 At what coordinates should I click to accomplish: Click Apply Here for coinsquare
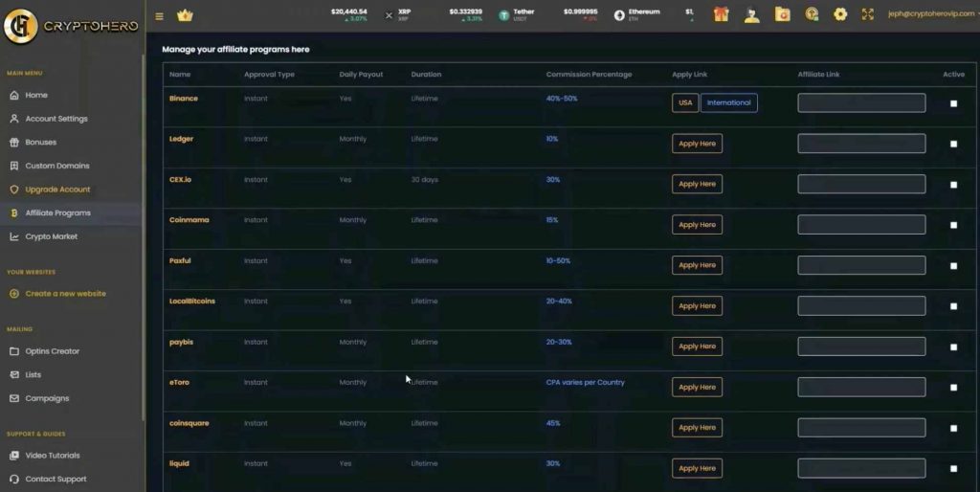[697, 428]
